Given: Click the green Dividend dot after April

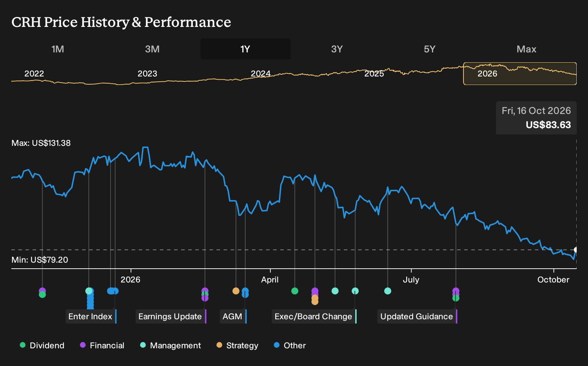Looking at the screenshot, I should (295, 291).
